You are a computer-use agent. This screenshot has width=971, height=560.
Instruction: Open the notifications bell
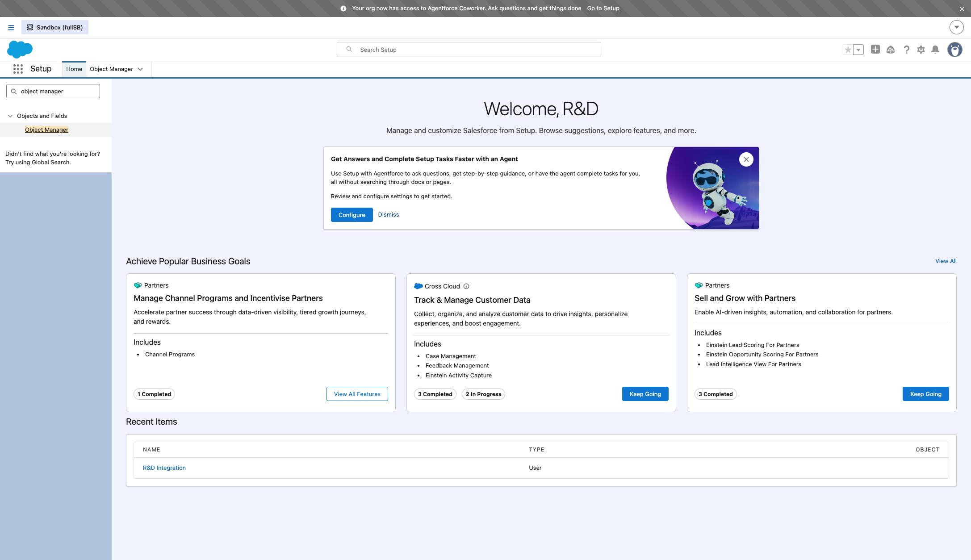(935, 50)
